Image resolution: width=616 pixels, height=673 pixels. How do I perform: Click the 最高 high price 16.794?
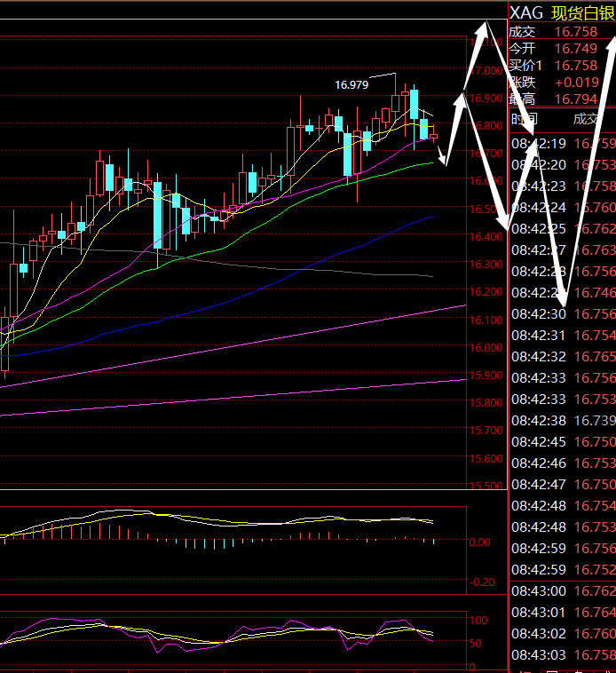pos(576,99)
